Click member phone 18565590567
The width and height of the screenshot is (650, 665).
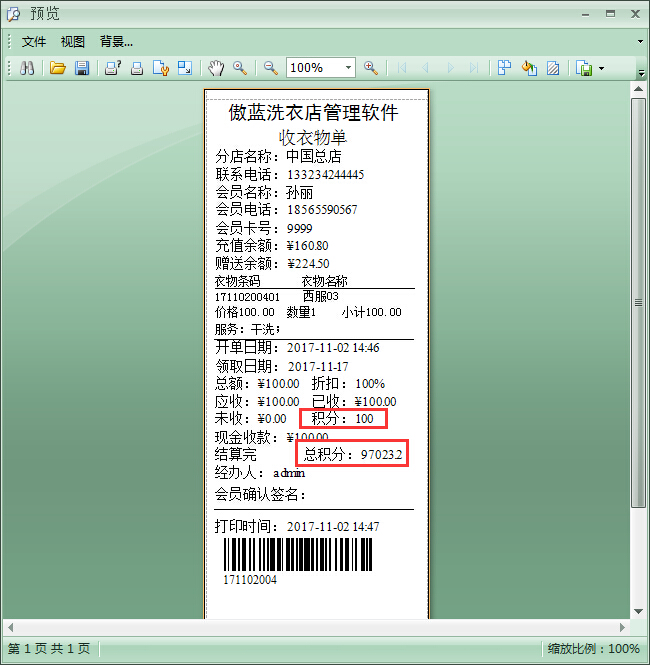coord(322,210)
